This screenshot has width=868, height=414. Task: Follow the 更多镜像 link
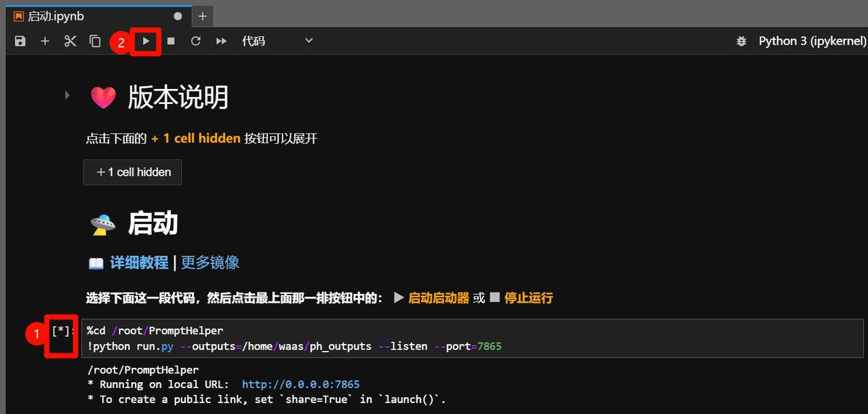(210, 263)
